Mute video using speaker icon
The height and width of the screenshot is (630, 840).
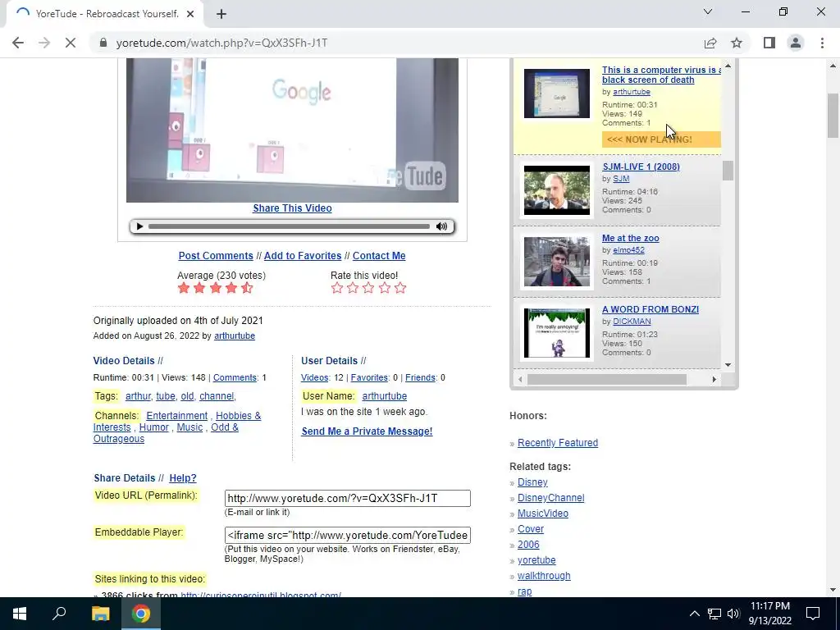point(441,226)
